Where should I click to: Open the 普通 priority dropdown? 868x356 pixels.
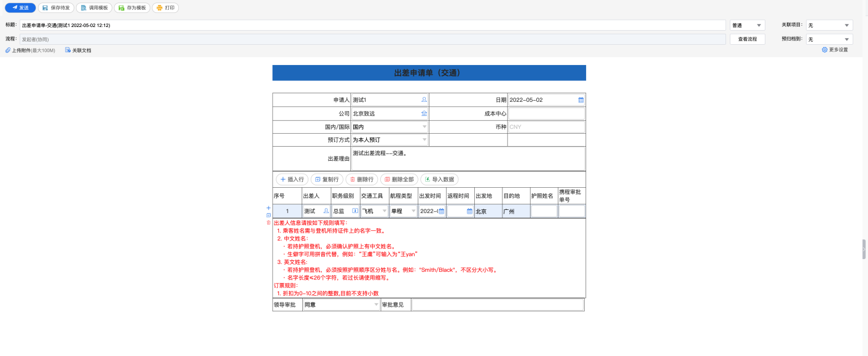point(748,25)
